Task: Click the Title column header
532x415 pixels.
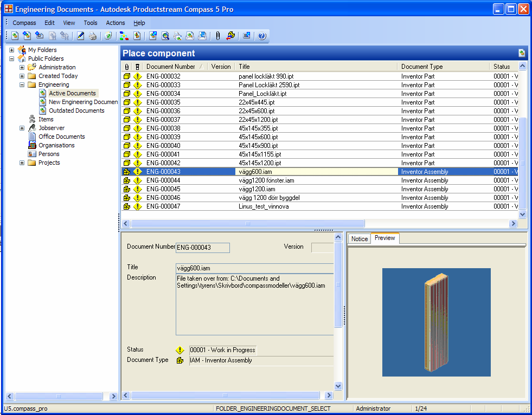Action: pos(317,67)
